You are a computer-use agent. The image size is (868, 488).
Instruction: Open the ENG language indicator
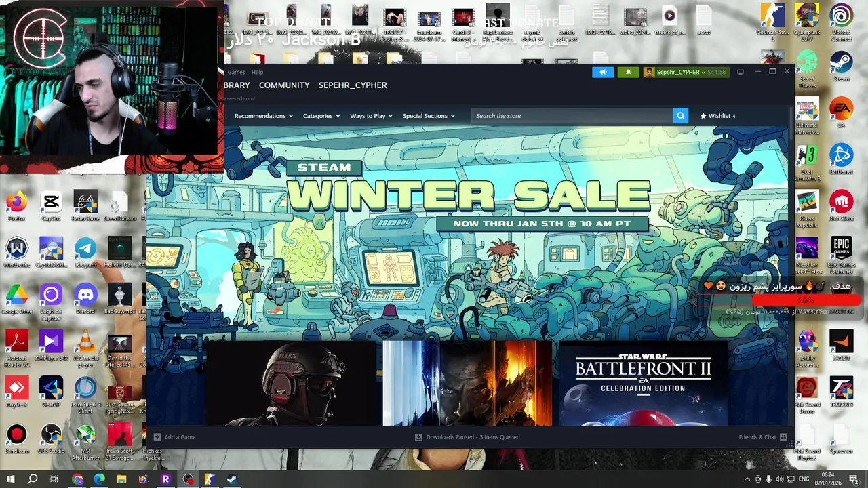click(x=804, y=479)
